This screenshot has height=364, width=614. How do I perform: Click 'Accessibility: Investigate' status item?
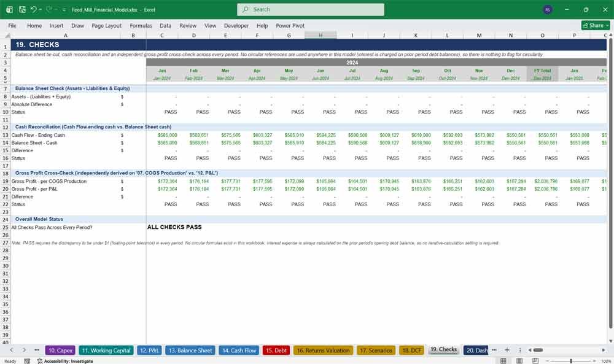point(65,361)
